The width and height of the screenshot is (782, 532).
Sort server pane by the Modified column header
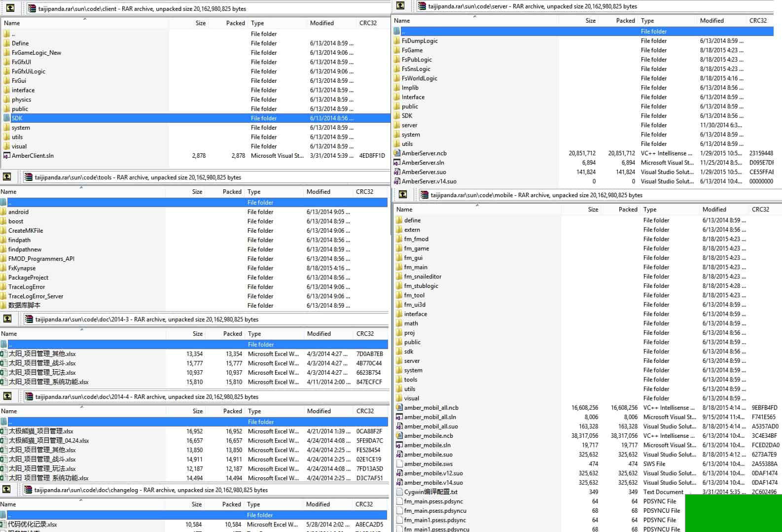[x=711, y=21]
